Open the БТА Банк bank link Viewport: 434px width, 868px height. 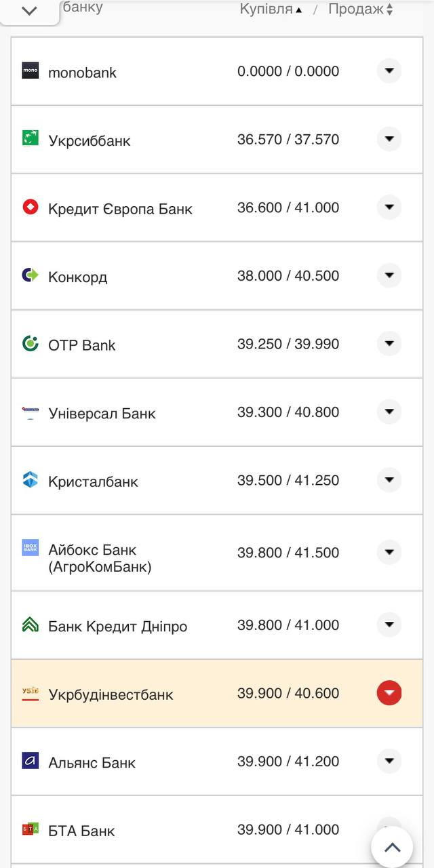coord(81,830)
